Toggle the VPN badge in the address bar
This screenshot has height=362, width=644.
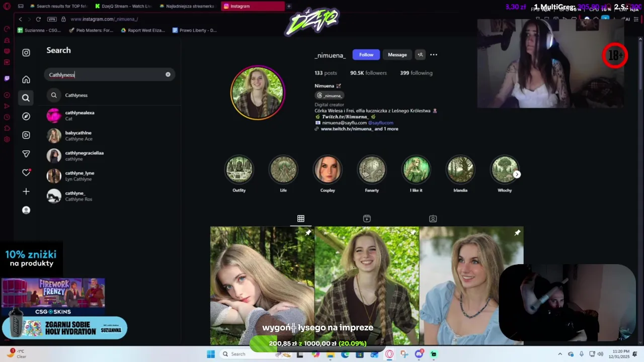52,19
